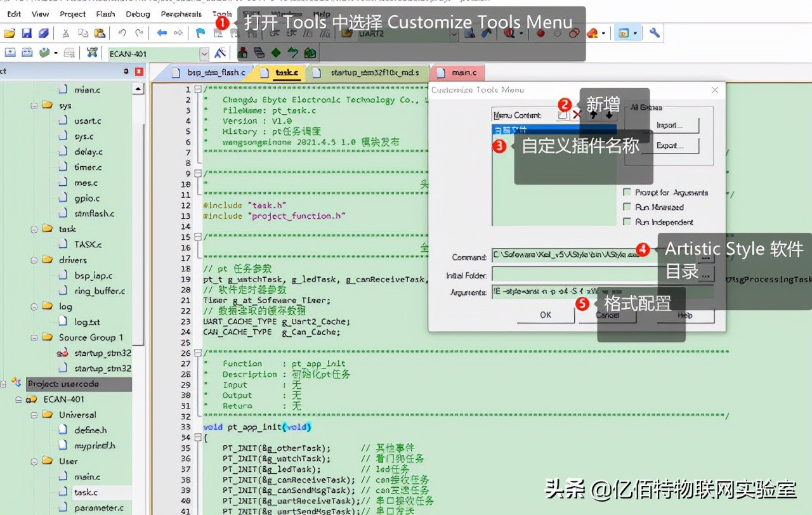Click the New entry icon beside Menu Content
Screen dimensions: 812x515
562,115
